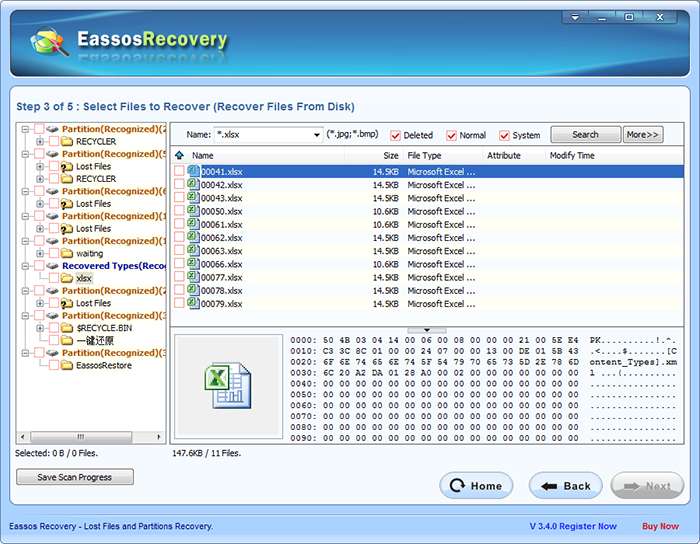700x544 pixels.
Task: Click the Excel icon of 00063.xlsx
Action: point(193,250)
